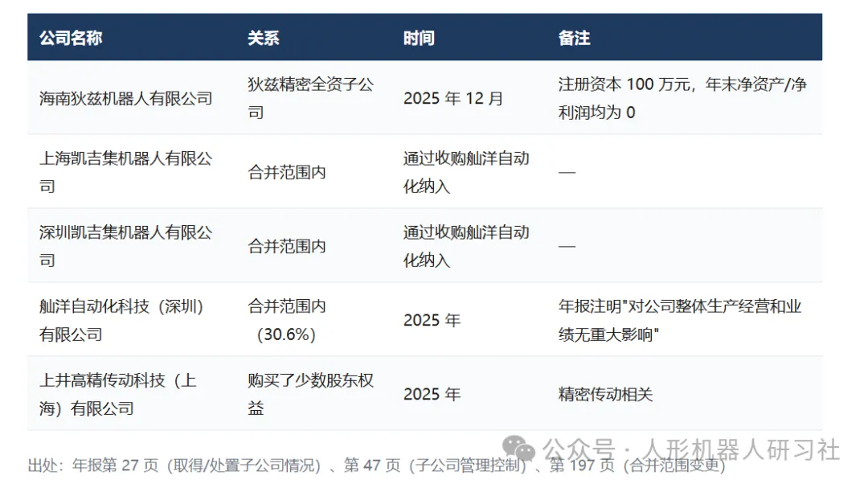Viewport: 868px width, 484px height.
Task: Click 2025 年 in the 舢洋自动化 row
Action: tap(432, 320)
